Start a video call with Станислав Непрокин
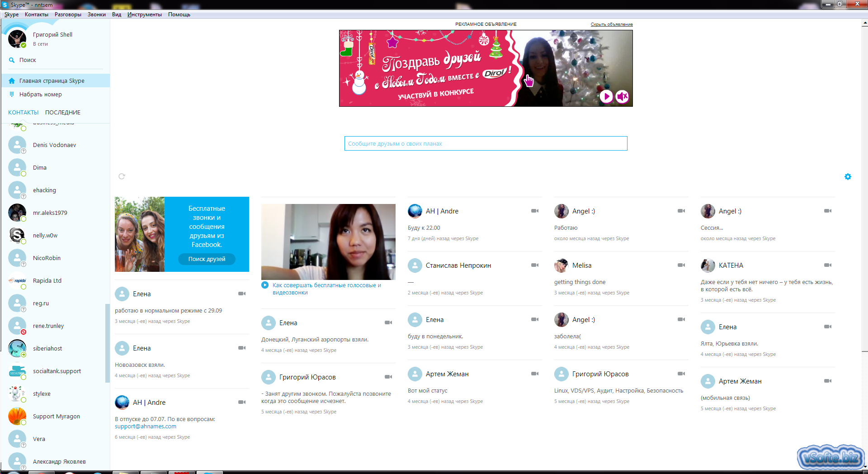The image size is (868, 474). [535, 265]
